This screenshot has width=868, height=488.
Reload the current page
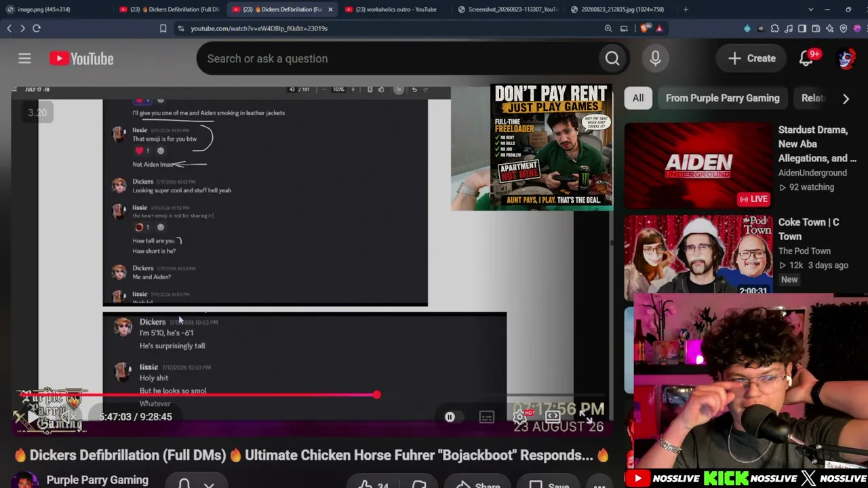tap(37, 28)
